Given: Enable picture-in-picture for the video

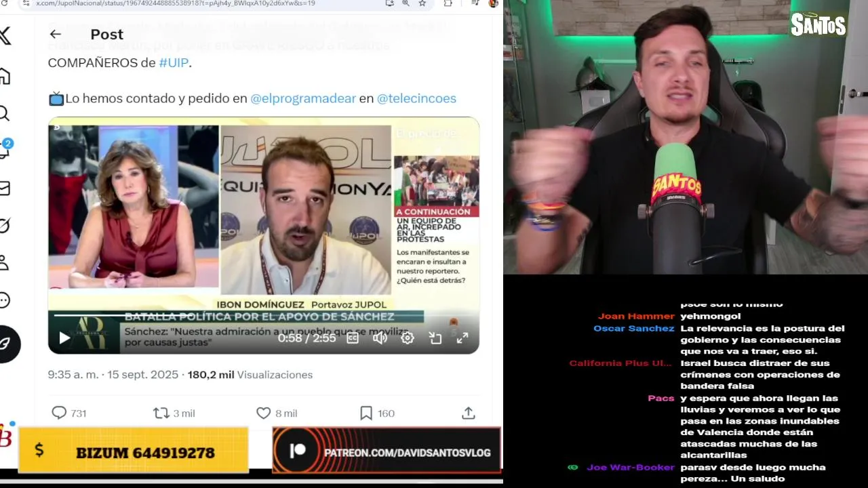Looking at the screenshot, I should pyautogui.click(x=435, y=338).
